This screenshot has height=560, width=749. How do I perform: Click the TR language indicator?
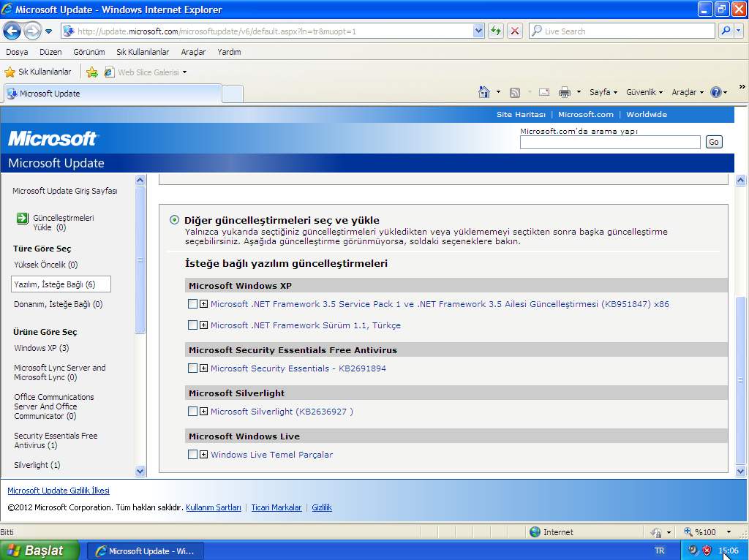click(660, 551)
